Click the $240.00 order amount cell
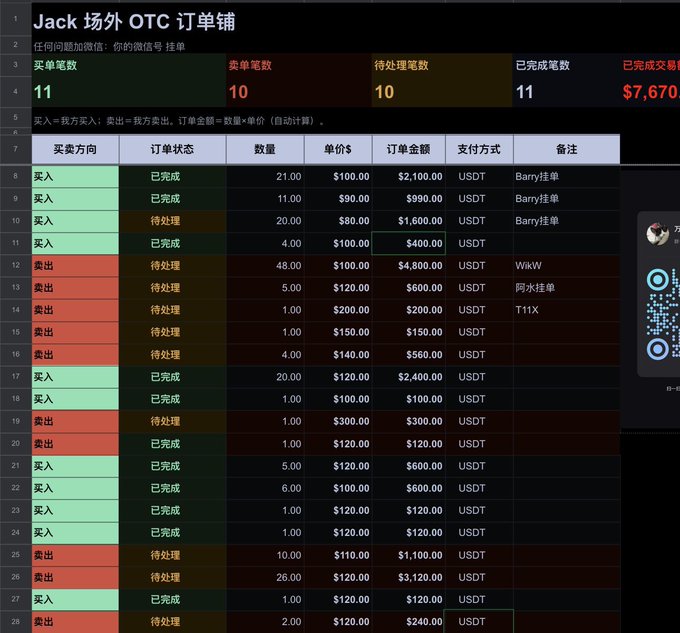 409,622
